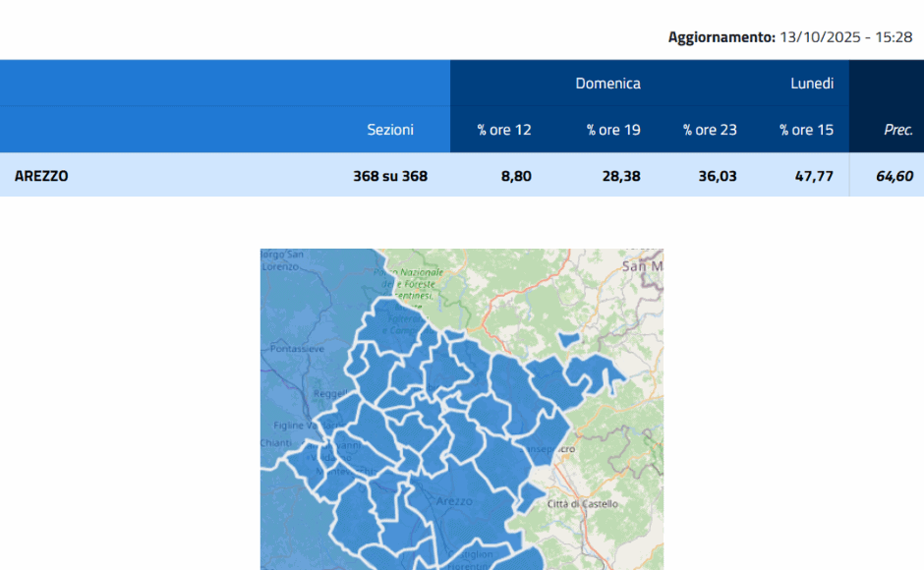Viewport: 924px width, 570px height.
Task: Select the small detached blue exclave on the map
Action: coord(567,339)
